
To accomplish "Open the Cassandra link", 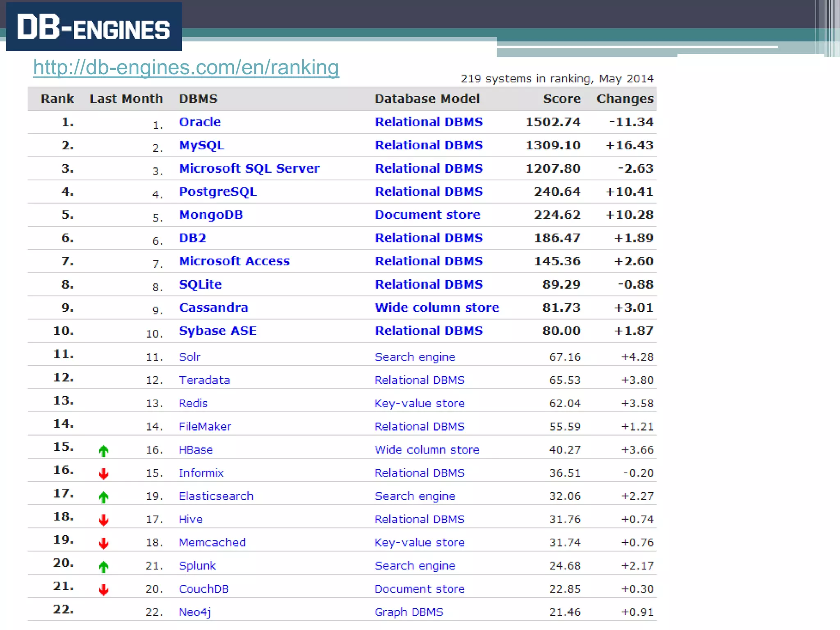I will [x=213, y=308].
